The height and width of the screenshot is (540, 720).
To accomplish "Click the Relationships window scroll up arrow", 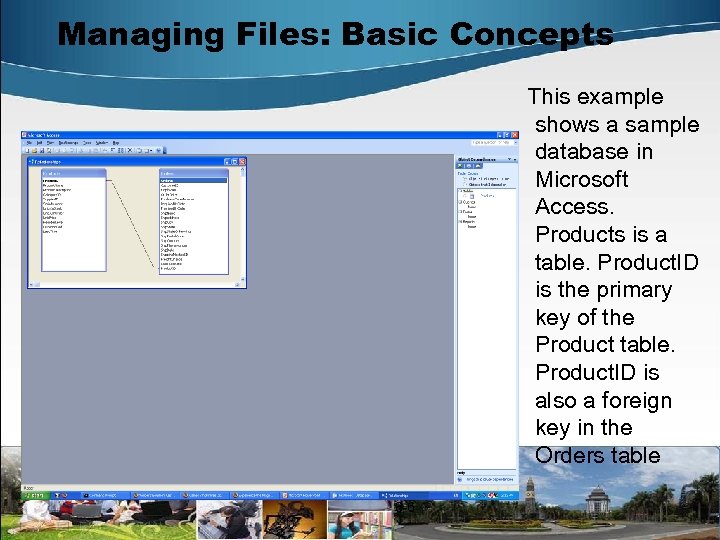I will coord(243,170).
